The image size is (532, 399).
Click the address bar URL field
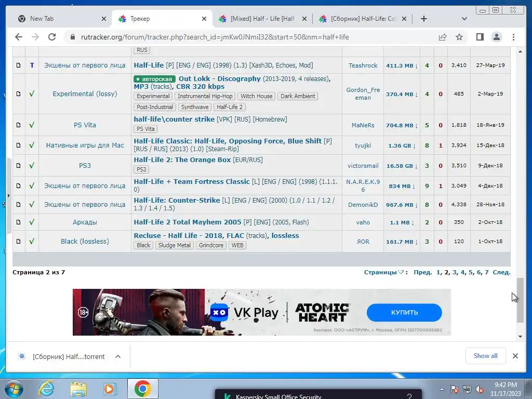pos(215,37)
